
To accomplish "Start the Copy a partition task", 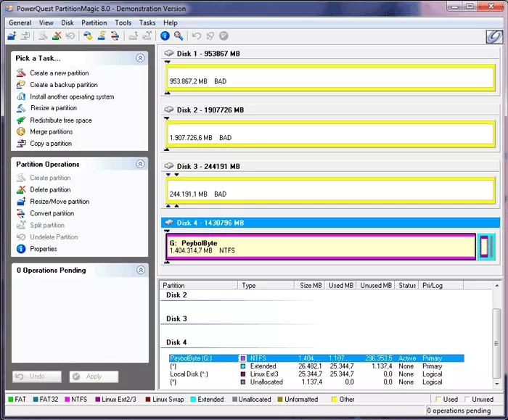I will 51,144.
